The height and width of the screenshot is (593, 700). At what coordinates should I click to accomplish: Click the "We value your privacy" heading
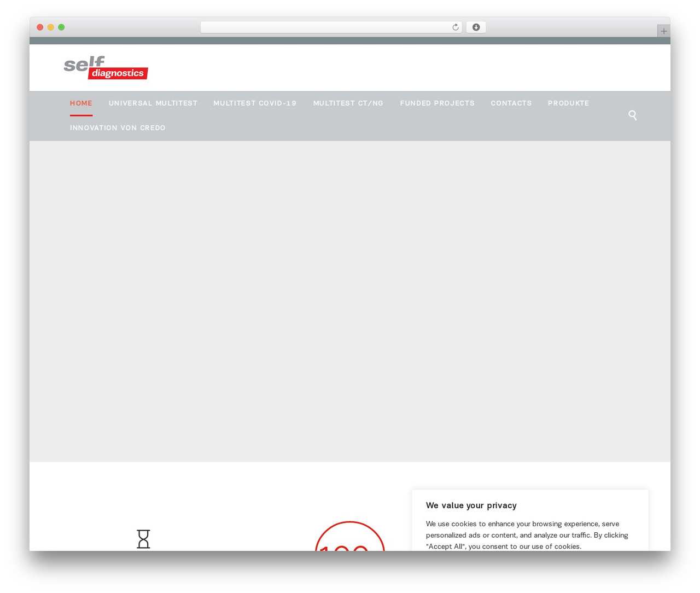tap(471, 505)
